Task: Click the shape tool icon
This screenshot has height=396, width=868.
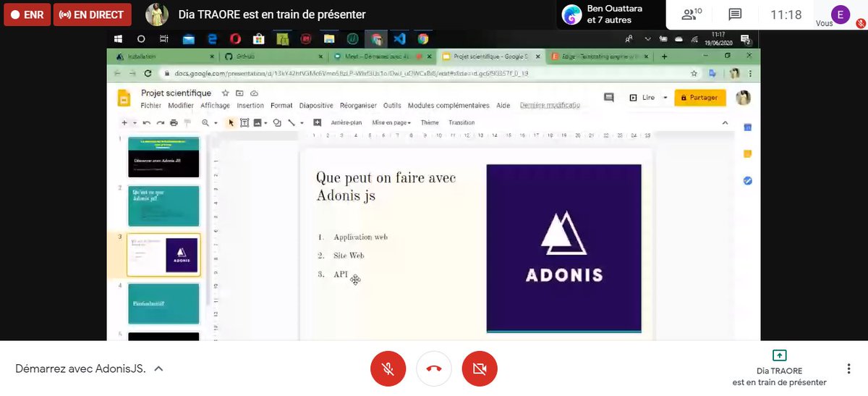Action: click(277, 123)
